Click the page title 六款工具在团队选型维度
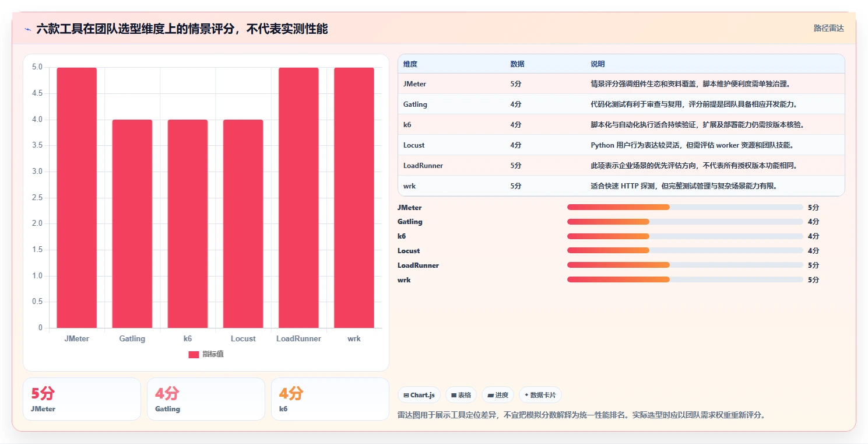 [182, 29]
